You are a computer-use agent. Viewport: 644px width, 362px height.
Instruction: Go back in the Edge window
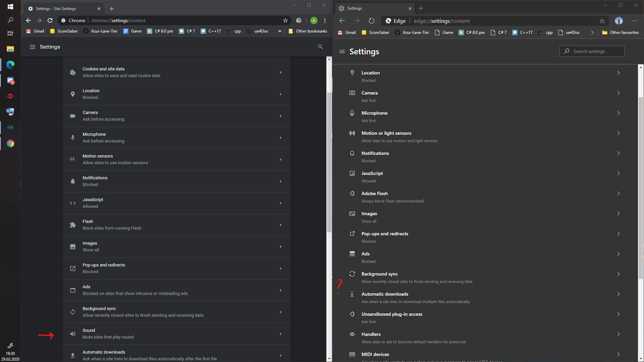tap(342, 21)
